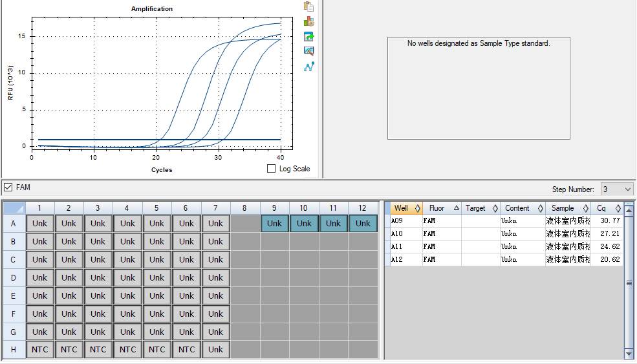Select plate row A header
637x364 pixels.
click(x=14, y=224)
